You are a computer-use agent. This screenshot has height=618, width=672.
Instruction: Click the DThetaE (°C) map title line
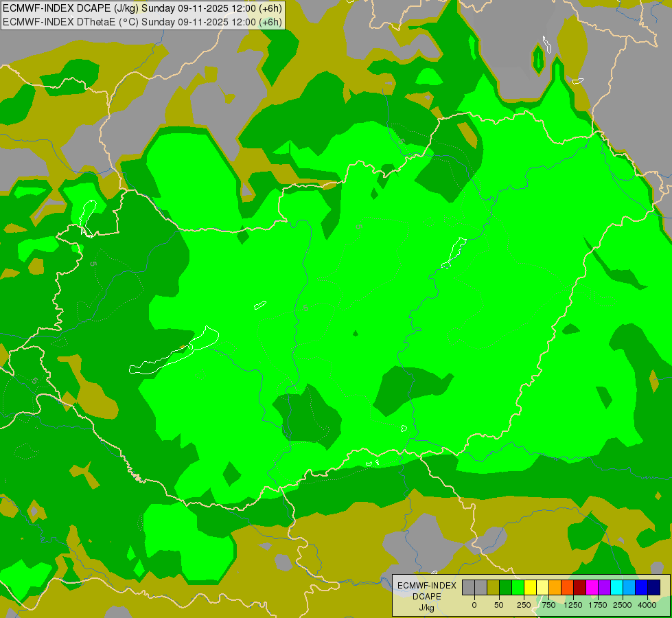[142, 22]
